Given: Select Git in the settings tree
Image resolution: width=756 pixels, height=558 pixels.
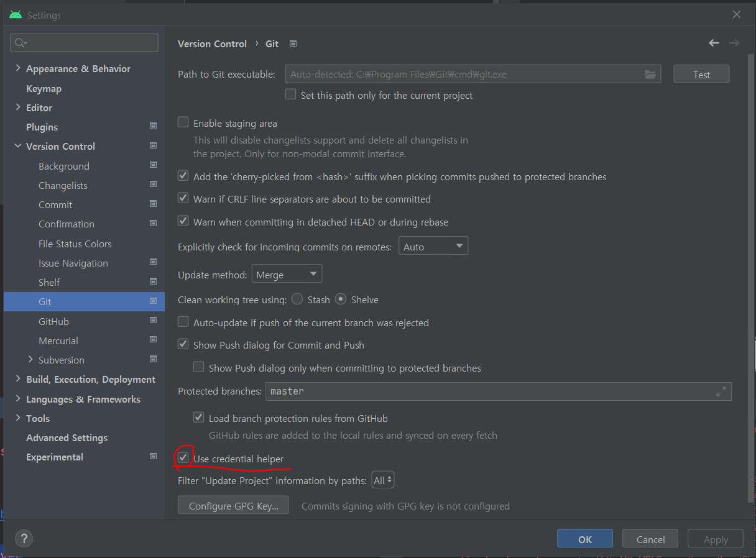Looking at the screenshot, I should (84, 301).
